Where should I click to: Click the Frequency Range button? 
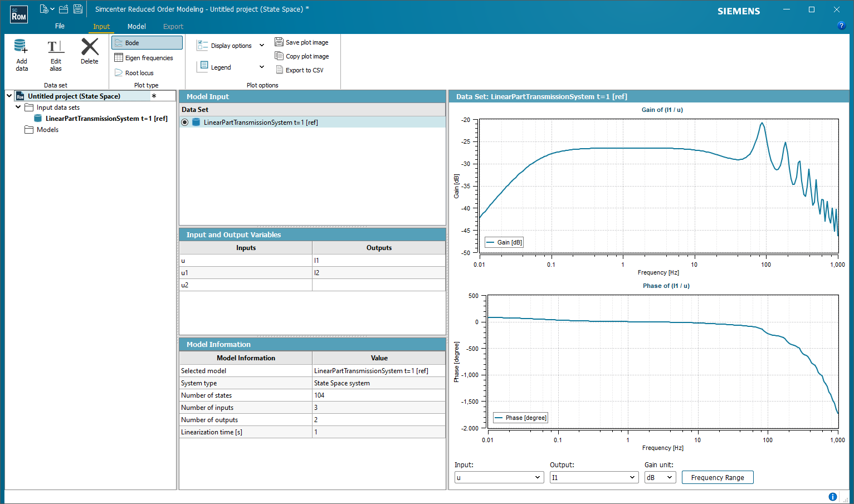(718, 477)
